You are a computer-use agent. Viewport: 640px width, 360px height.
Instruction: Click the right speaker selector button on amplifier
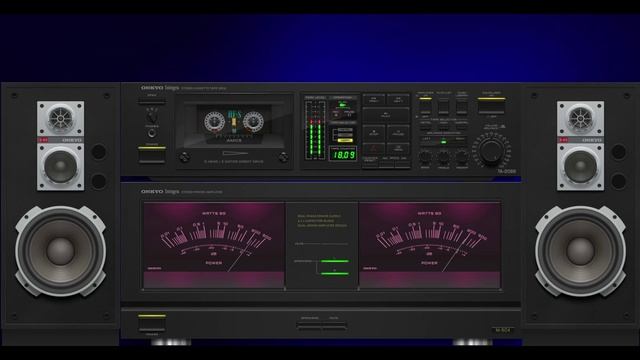pyautogui.click(x=334, y=326)
